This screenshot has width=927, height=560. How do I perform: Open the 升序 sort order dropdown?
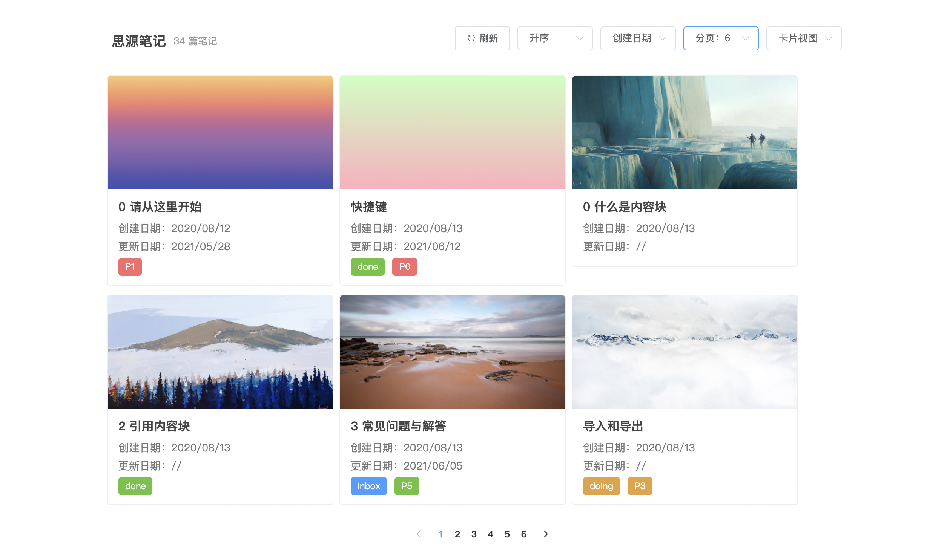pos(555,38)
